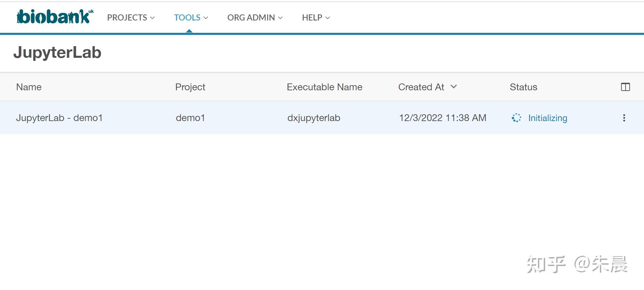Open the Tools menu
Viewport: 644px width, 290px height.
[191, 17]
